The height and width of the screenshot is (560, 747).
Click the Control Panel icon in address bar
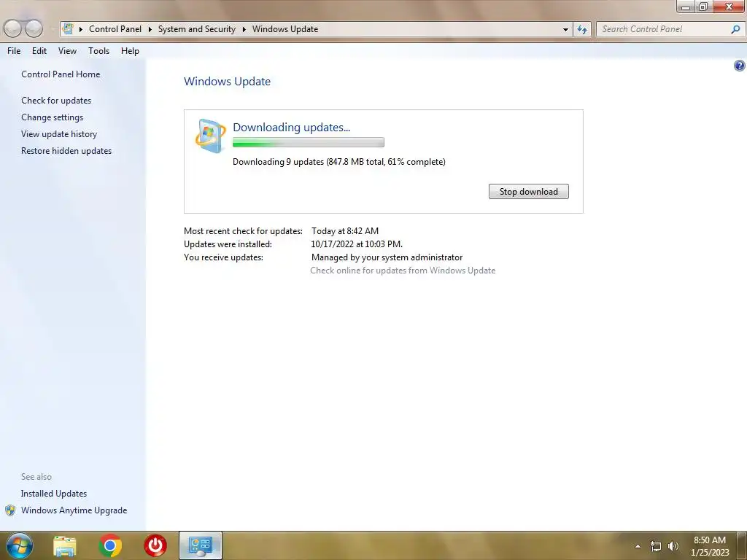(68, 28)
